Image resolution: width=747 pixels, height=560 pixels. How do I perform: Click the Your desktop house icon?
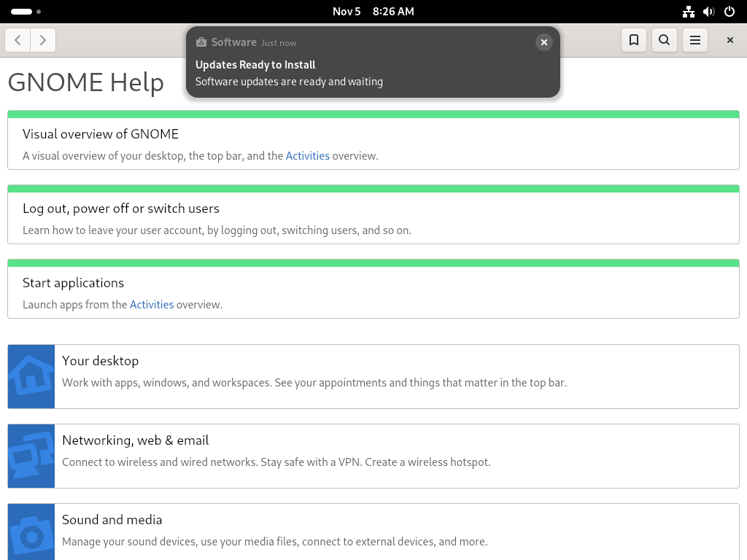click(31, 377)
